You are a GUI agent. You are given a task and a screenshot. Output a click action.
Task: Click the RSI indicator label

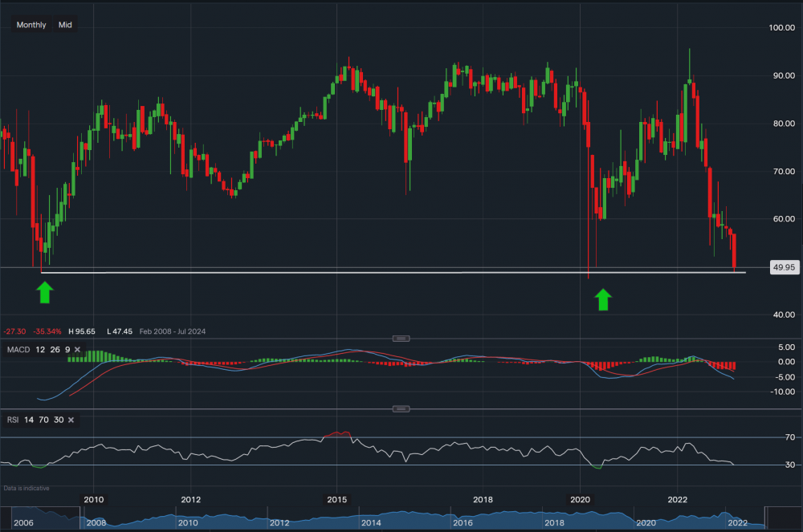pyautogui.click(x=13, y=420)
